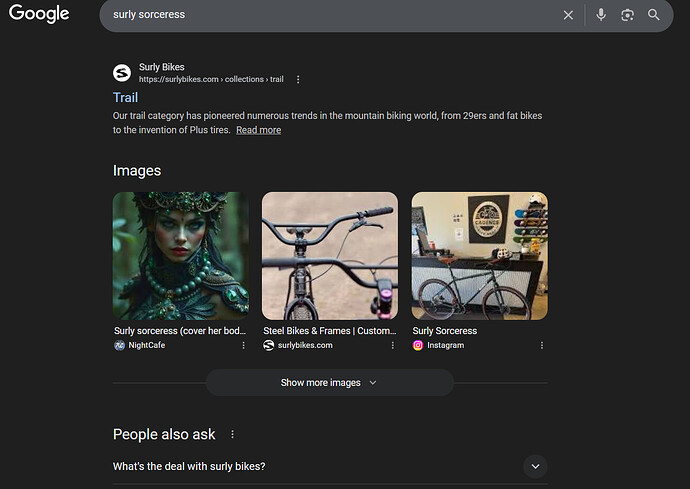Open options menu beside surlybikes.com URL
Image resolution: width=690 pixels, height=489 pixels.
click(x=298, y=79)
